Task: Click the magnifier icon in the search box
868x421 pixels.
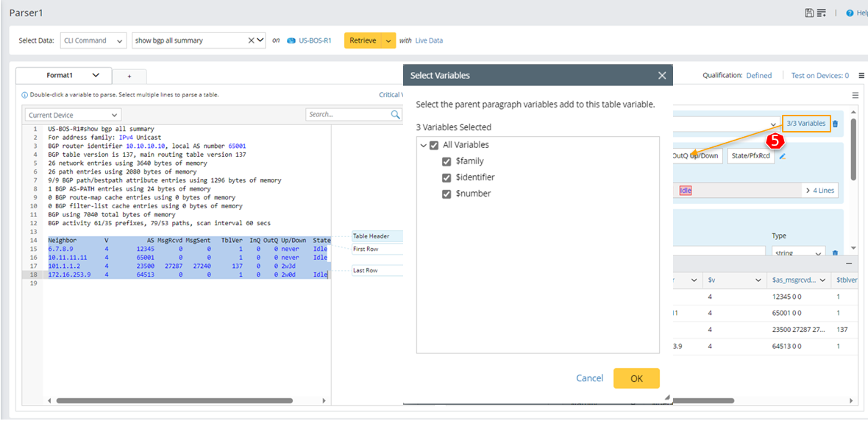Action: [395, 115]
